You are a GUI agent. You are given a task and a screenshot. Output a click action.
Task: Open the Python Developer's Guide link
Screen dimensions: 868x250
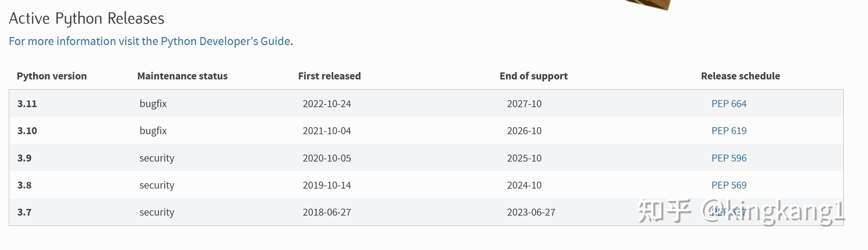click(x=149, y=41)
